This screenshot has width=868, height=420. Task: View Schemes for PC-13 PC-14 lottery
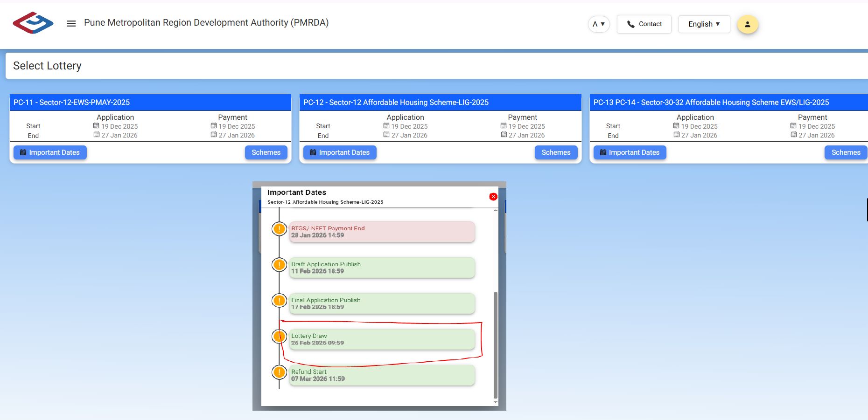845,152
